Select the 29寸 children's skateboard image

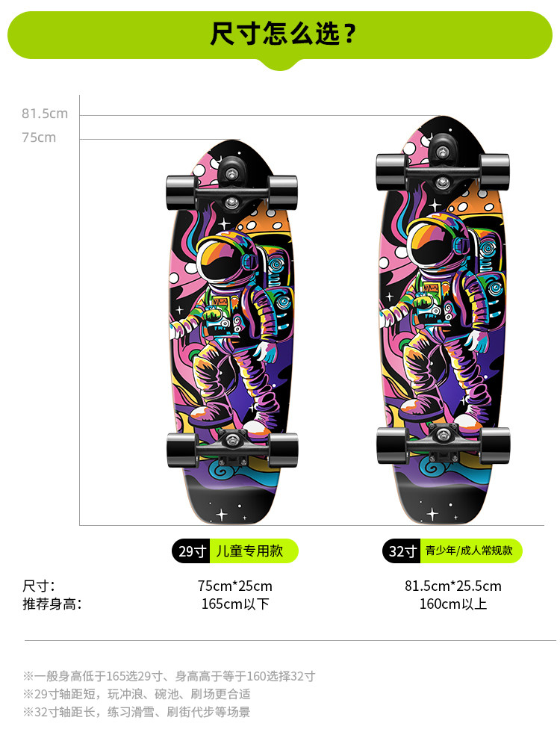[232, 332]
